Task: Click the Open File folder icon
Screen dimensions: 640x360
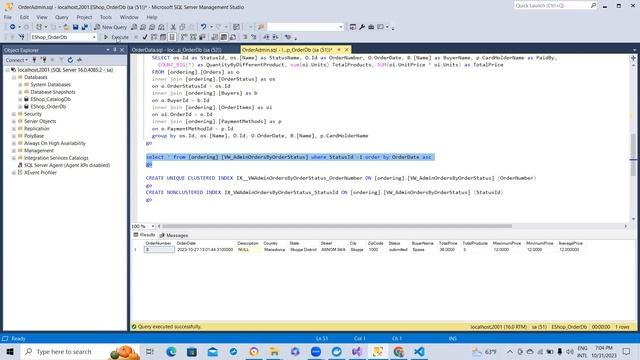Action: pos(66,27)
